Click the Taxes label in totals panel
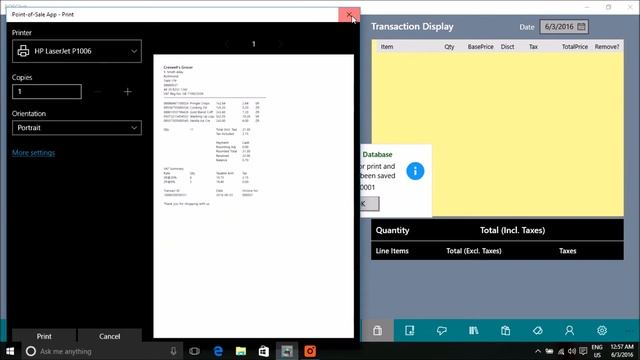This screenshot has height=360, width=640. pyautogui.click(x=567, y=251)
